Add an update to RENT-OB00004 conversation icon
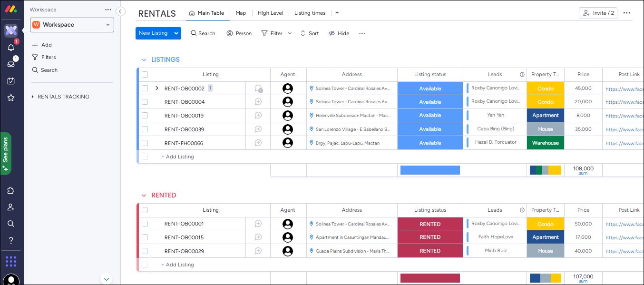 coord(258,102)
